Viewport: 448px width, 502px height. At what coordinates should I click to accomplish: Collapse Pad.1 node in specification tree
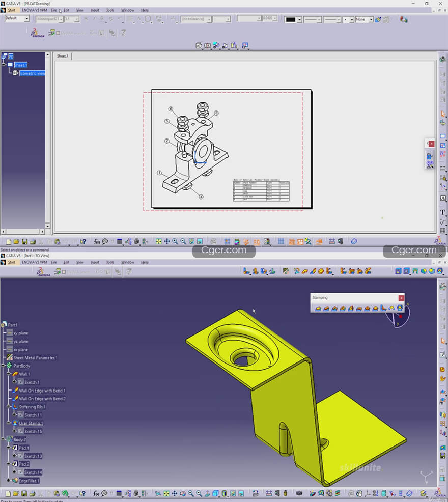[8, 448]
